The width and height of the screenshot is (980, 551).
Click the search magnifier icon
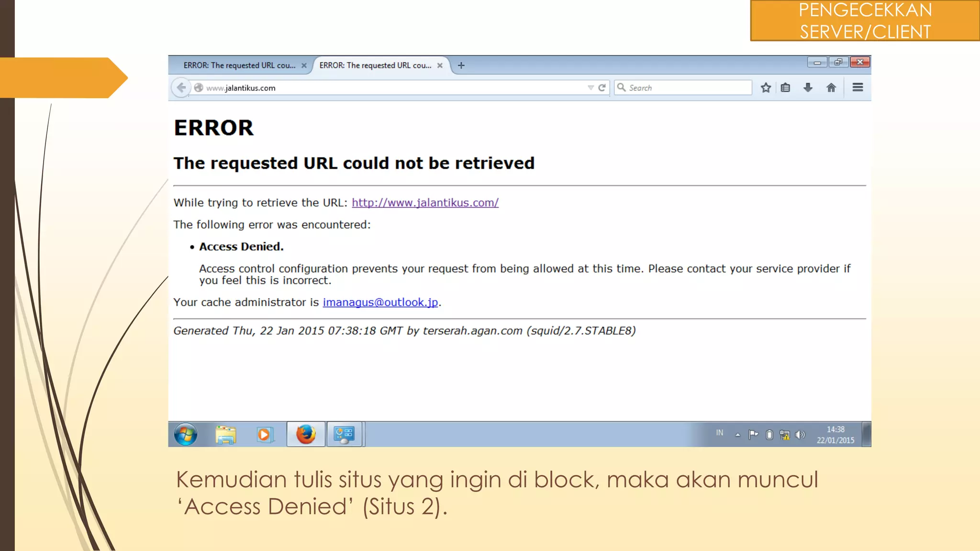[x=621, y=87]
